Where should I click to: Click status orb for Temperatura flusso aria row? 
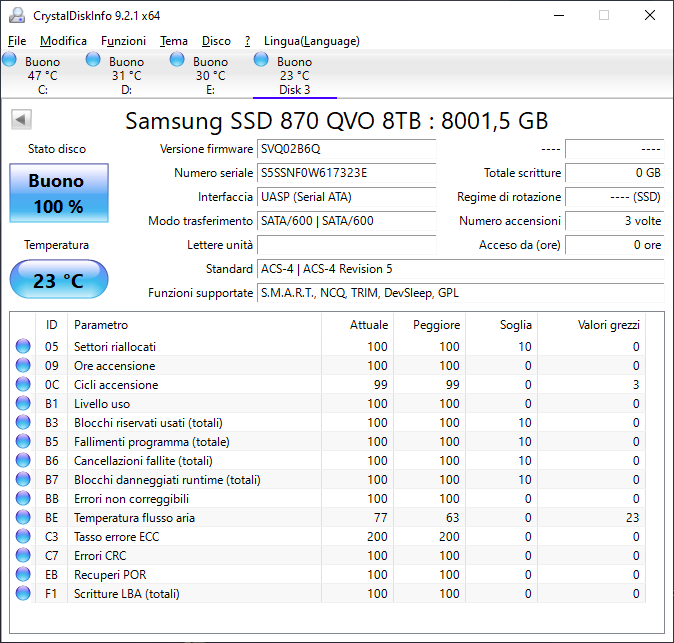click(x=23, y=517)
